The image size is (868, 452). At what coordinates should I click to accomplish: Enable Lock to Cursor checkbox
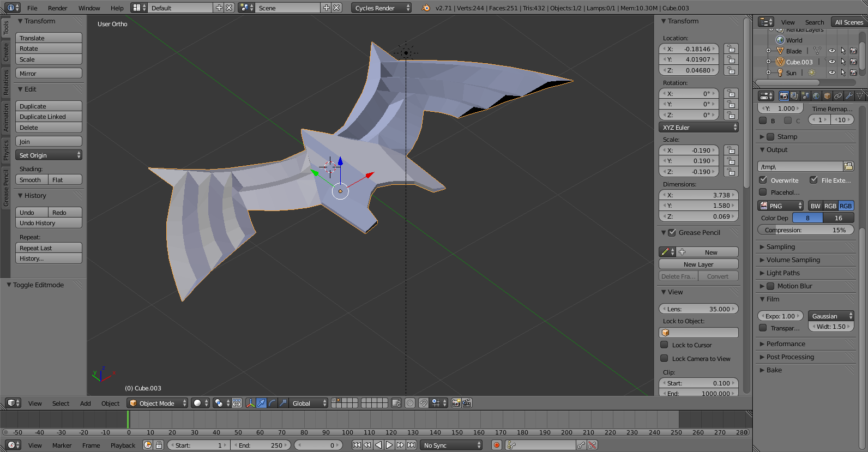pos(664,345)
